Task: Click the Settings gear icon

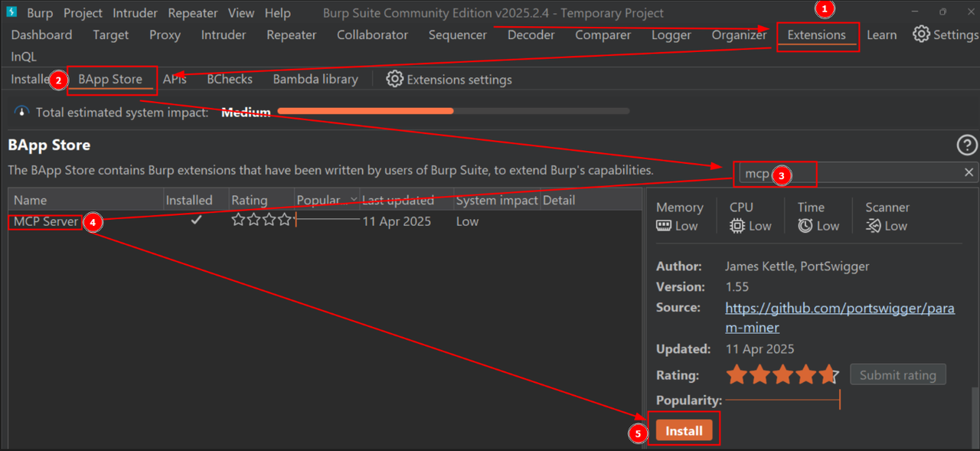Action: pos(921,34)
